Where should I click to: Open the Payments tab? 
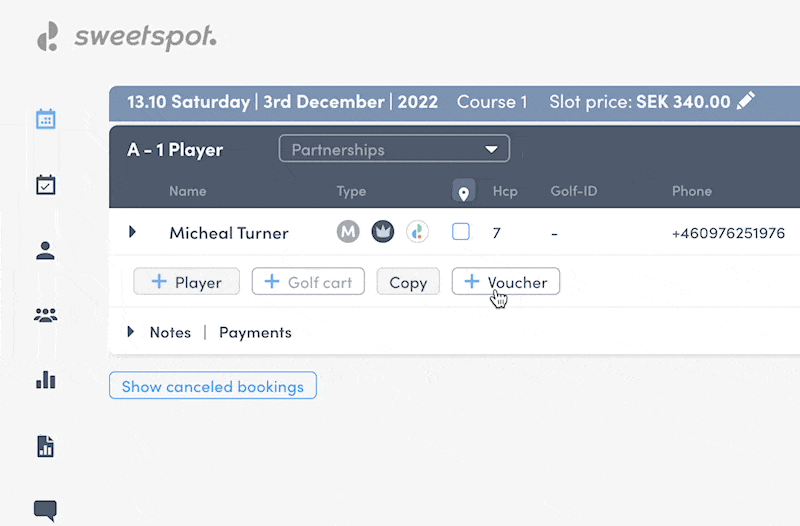pos(255,333)
